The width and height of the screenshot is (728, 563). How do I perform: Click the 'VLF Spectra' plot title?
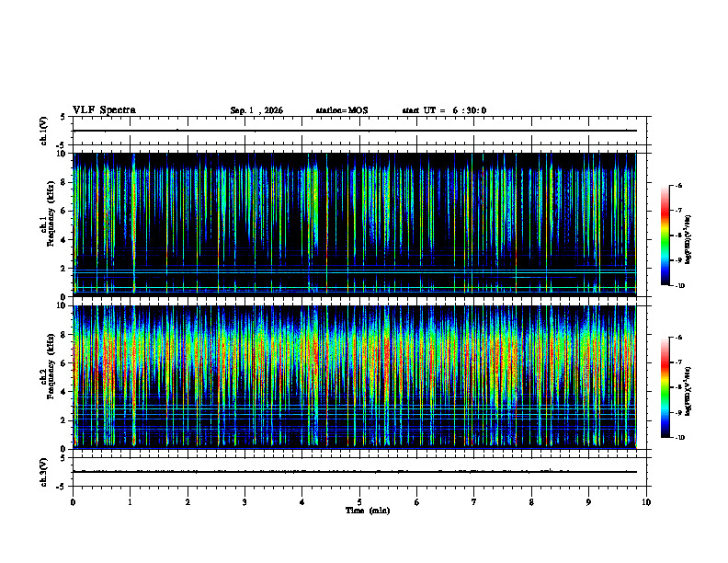coord(104,110)
